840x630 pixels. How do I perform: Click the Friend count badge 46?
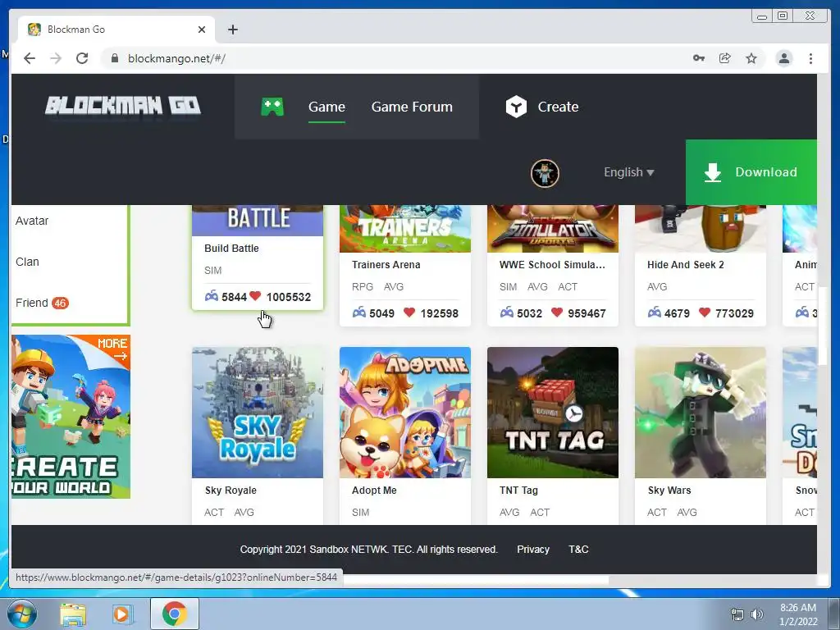[x=60, y=304]
